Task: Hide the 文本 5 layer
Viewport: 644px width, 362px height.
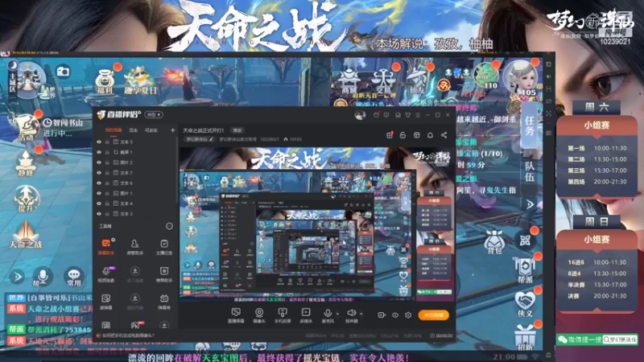Action: point(99,142)
